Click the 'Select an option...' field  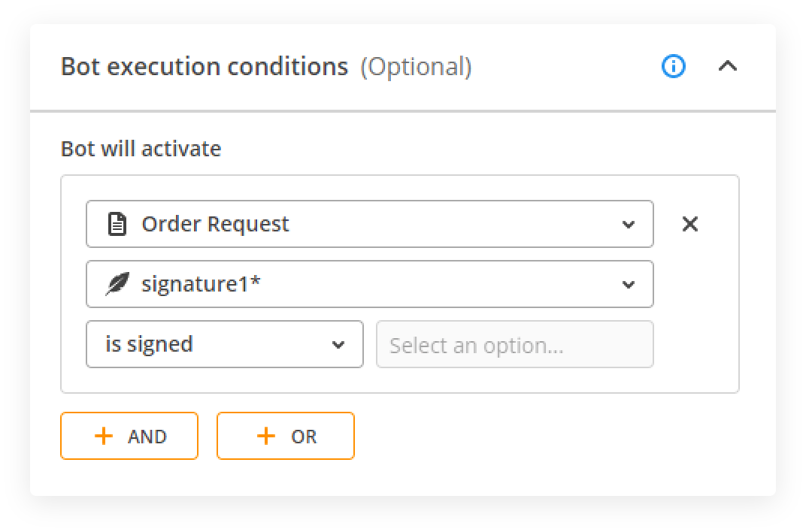click(x=514, y=345)
